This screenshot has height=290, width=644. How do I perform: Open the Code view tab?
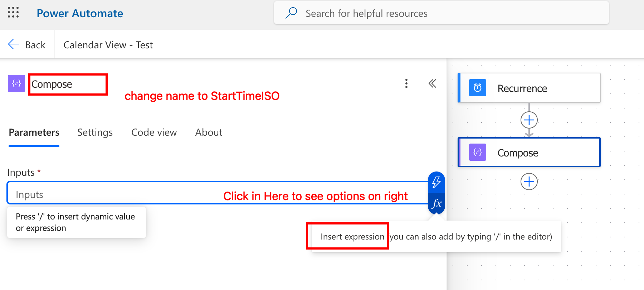coord(154,132)
